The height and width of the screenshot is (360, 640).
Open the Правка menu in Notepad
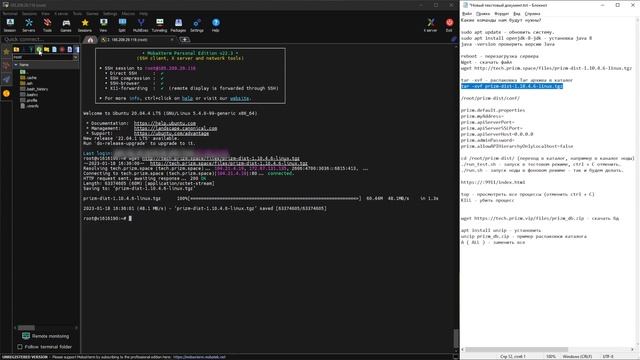click(483, 14)
